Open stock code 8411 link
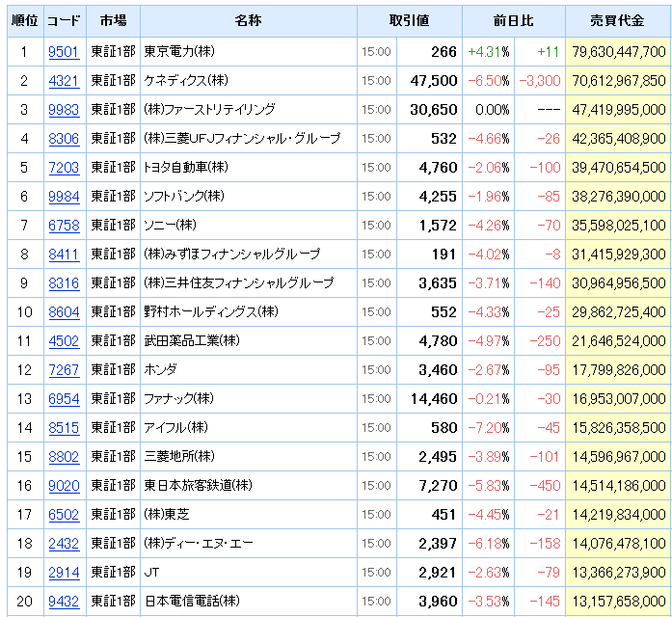The height and width of the screenshot is (617, 672). point(64,255)
